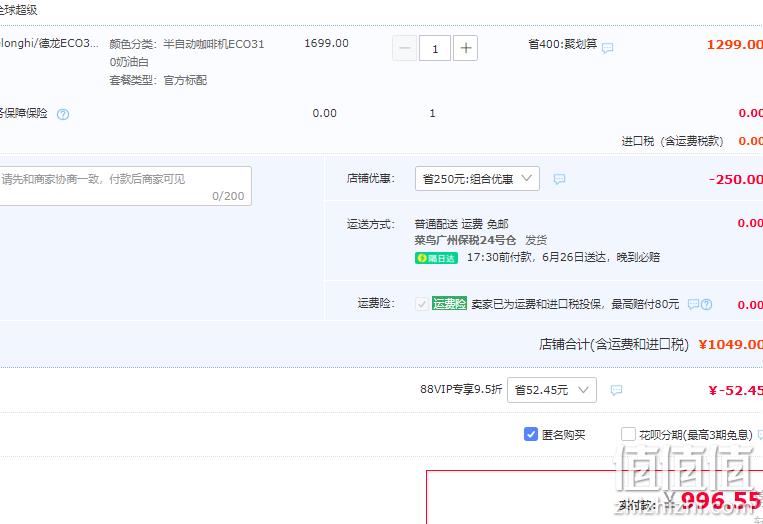Open comment icon next to 省400:聚划算
This screenshot has width=763, height=524.
click(x=607, y=48)
